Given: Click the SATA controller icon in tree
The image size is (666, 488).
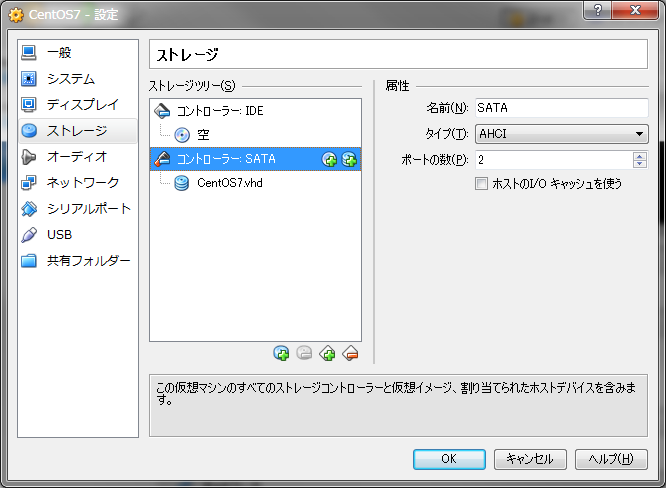Looking at the screenshot, I should tap(162, 159).
